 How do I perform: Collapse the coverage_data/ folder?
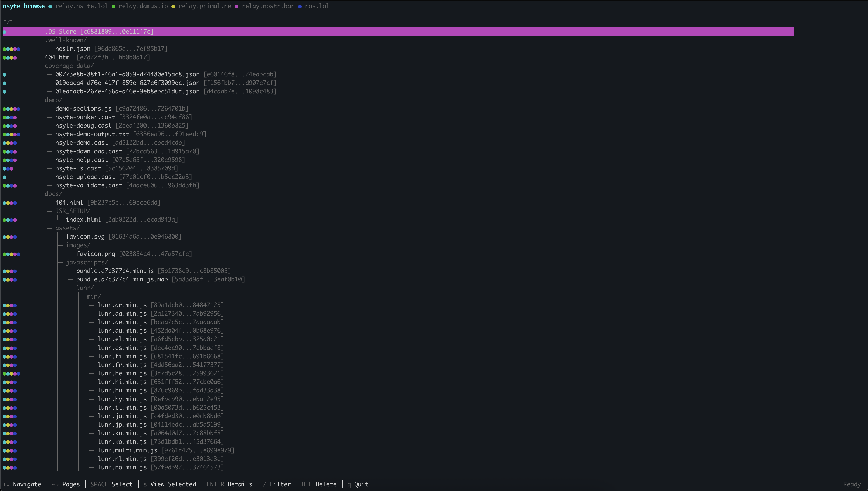(x=69, y=66)
